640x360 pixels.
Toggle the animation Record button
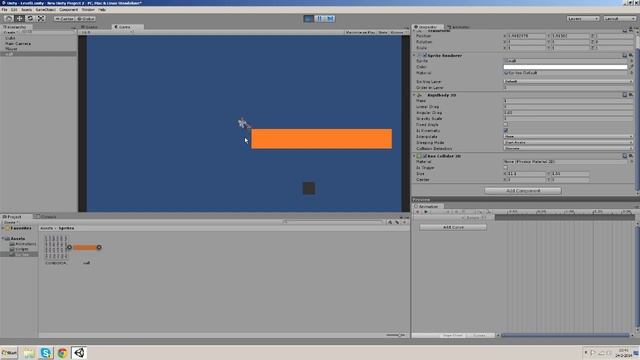pos(418,212)
